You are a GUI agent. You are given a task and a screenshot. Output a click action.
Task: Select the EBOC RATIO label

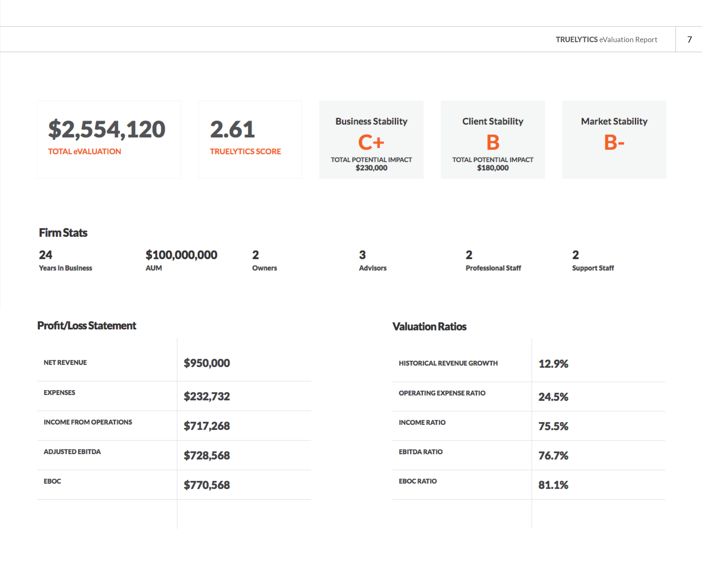point(418,481)
